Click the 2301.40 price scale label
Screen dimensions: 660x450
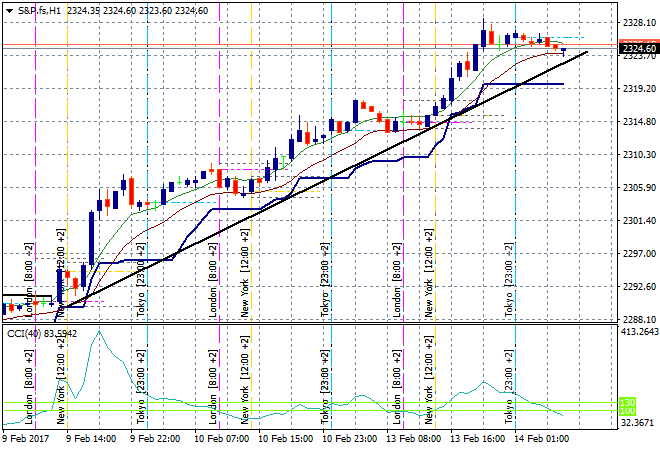pos(638,220)
